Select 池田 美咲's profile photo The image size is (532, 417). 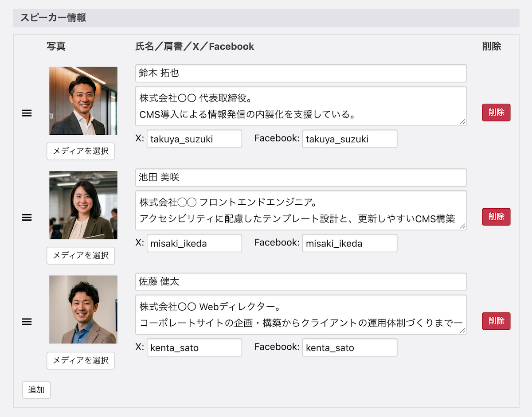(x=83, y=205)
